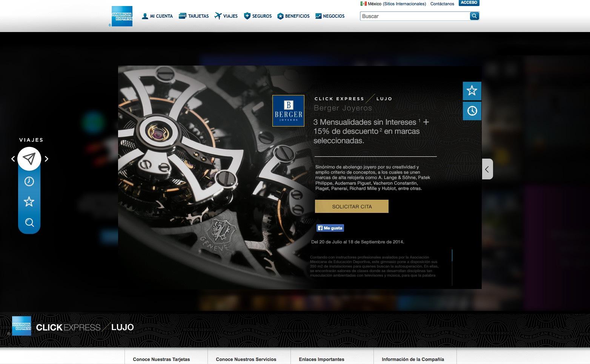590x364 pixels.
Task: Click the Tarjetas card icon
Action: pyautogui.click(x=183, y=16)
